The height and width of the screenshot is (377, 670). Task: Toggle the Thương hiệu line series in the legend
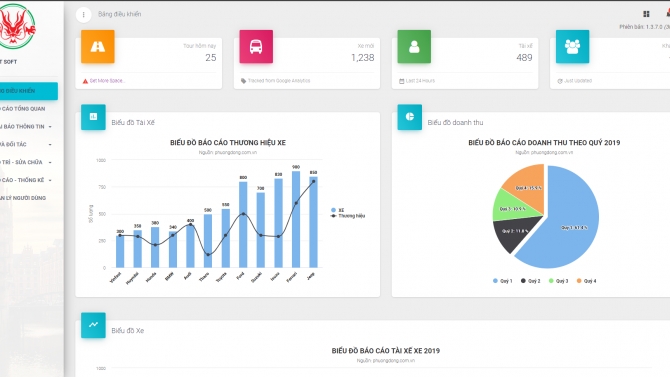tap(348, 216)
